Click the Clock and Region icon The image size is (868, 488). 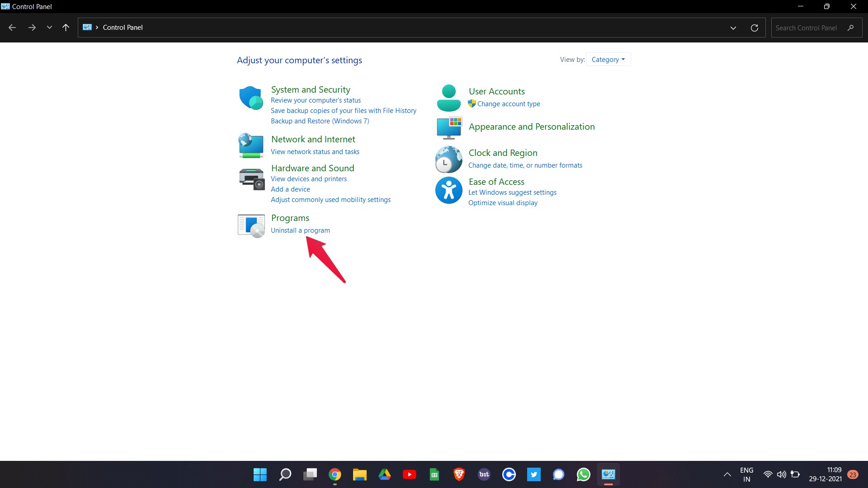(448, 158)
